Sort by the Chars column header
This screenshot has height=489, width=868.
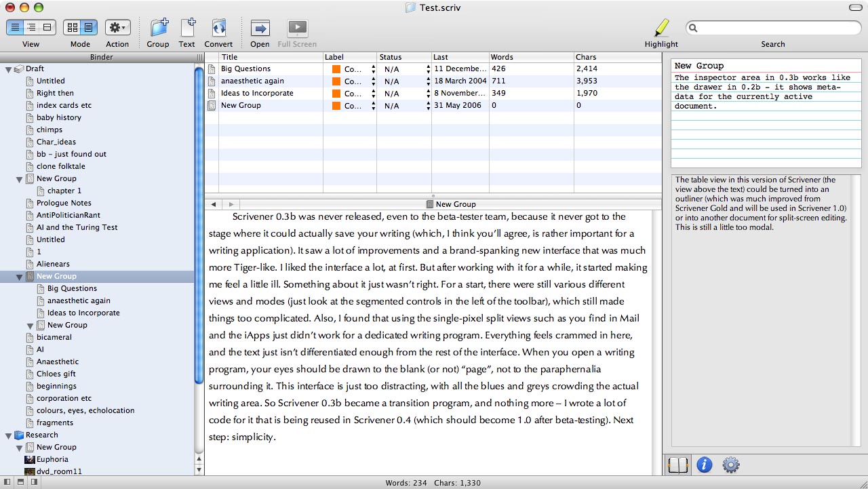pos(618,57)
